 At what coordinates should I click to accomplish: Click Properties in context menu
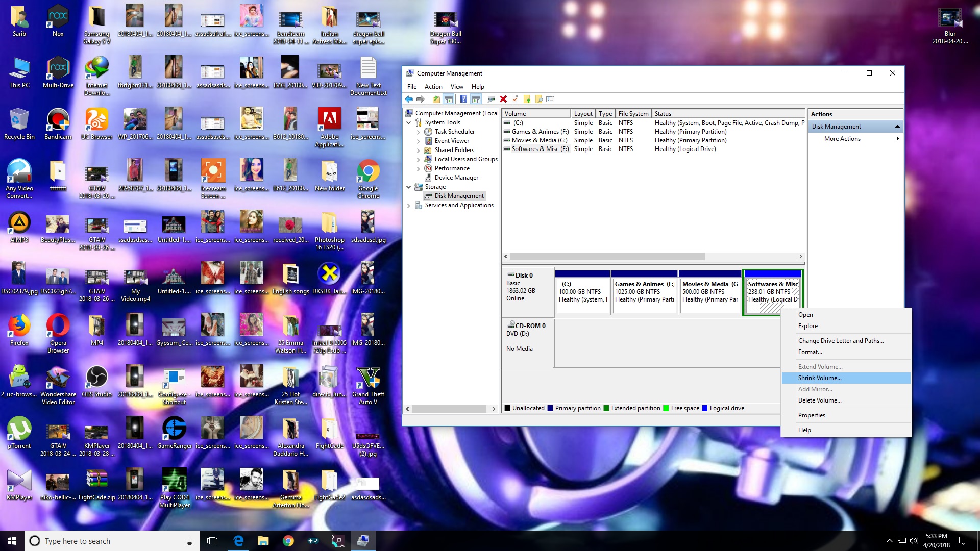[846, 415]
